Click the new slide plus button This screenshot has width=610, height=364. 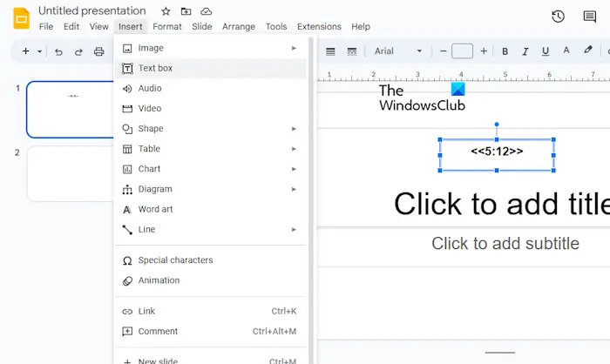tap(25, 51)
